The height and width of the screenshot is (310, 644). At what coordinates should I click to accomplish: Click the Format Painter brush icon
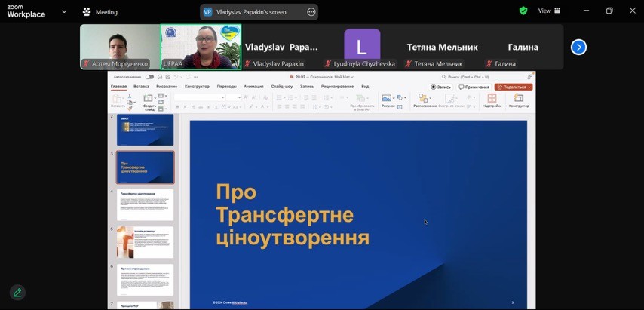[x=130, y=109]
